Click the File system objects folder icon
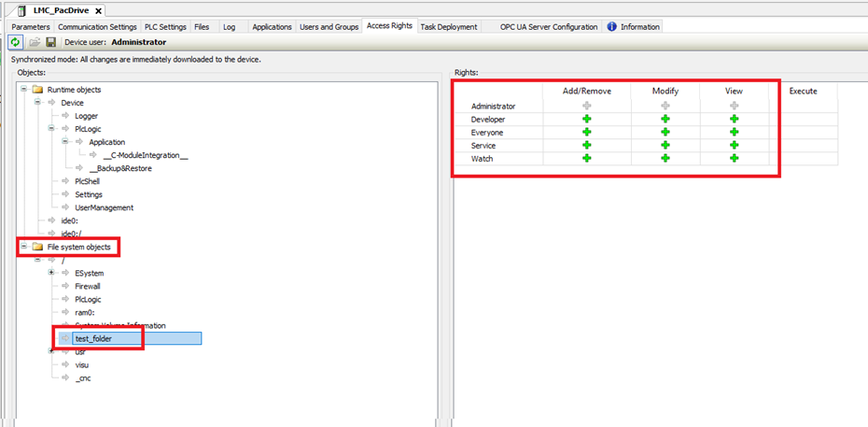This screenshot has width=868, height=427. 38,247
